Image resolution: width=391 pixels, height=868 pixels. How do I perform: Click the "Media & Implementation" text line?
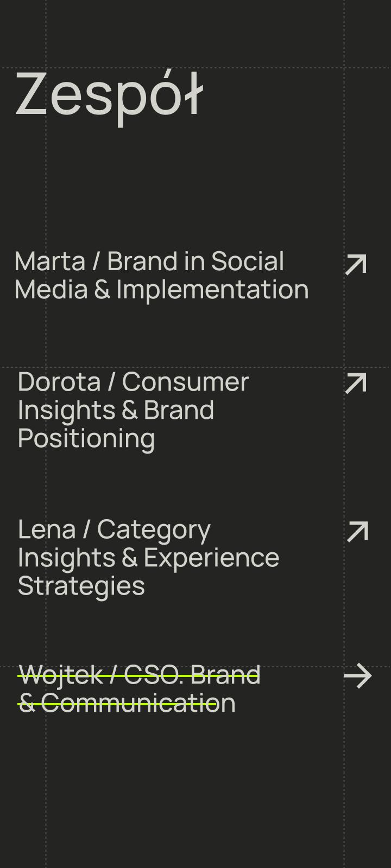[x=161, y=290]
